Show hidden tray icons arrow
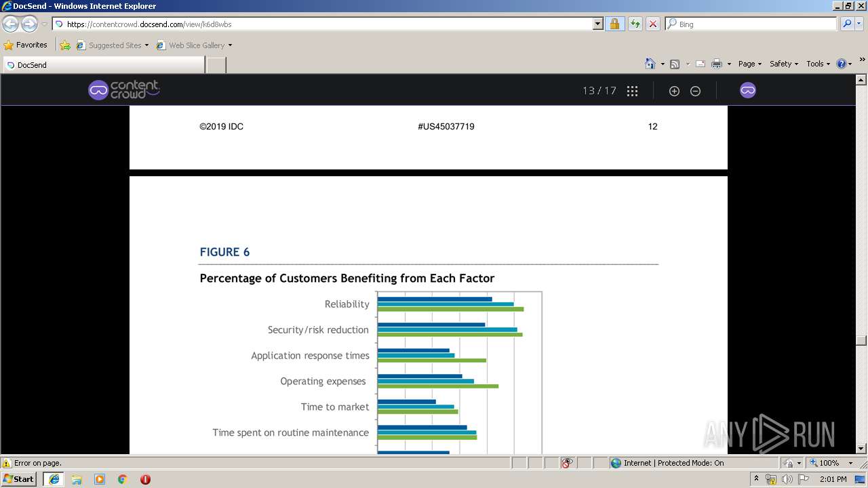 (x=756, y=479)
